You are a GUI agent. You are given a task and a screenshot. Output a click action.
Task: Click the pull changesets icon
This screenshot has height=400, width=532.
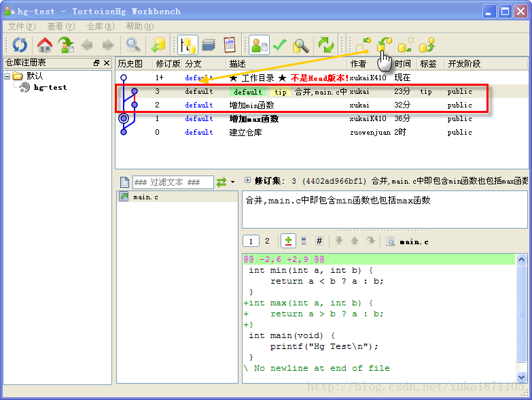[x=384, y=45]
